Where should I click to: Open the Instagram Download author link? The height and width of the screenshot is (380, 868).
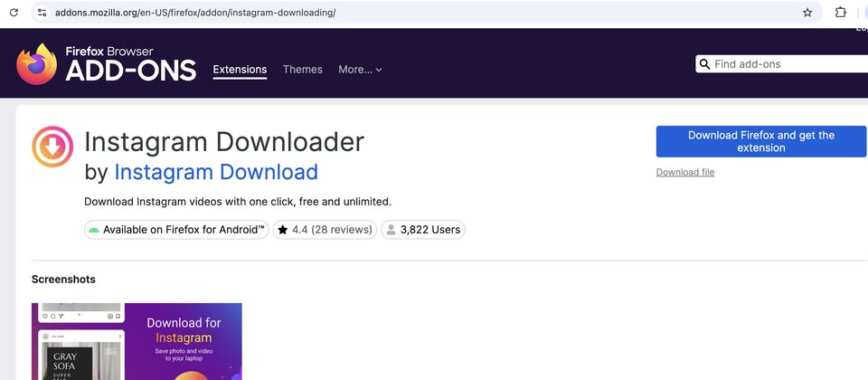click(x=216, y=172)
